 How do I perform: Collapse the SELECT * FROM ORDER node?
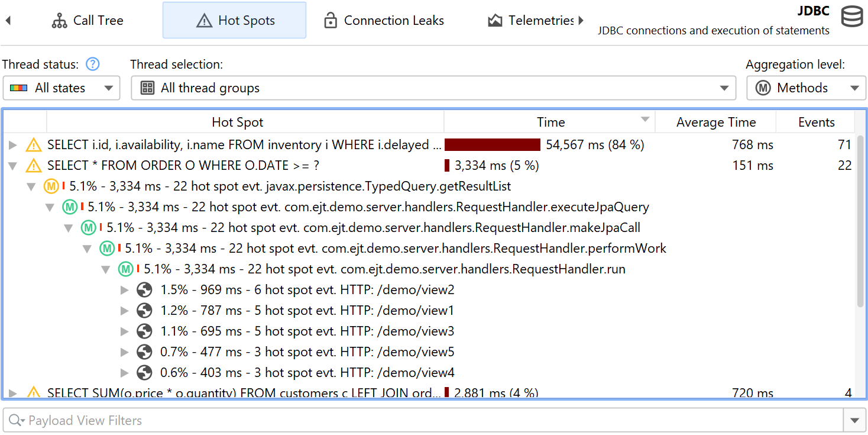13,166
